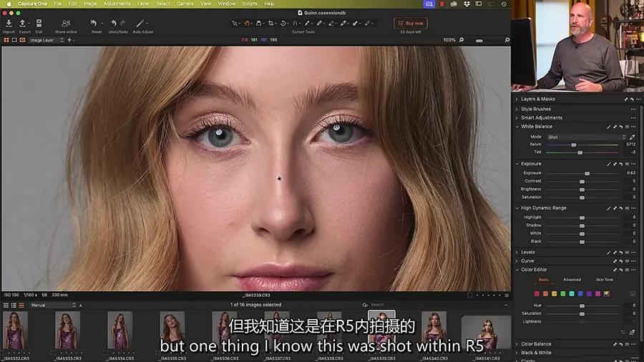Expand the Levels panel
The image size is (644, 362).
tap(527, 253)
